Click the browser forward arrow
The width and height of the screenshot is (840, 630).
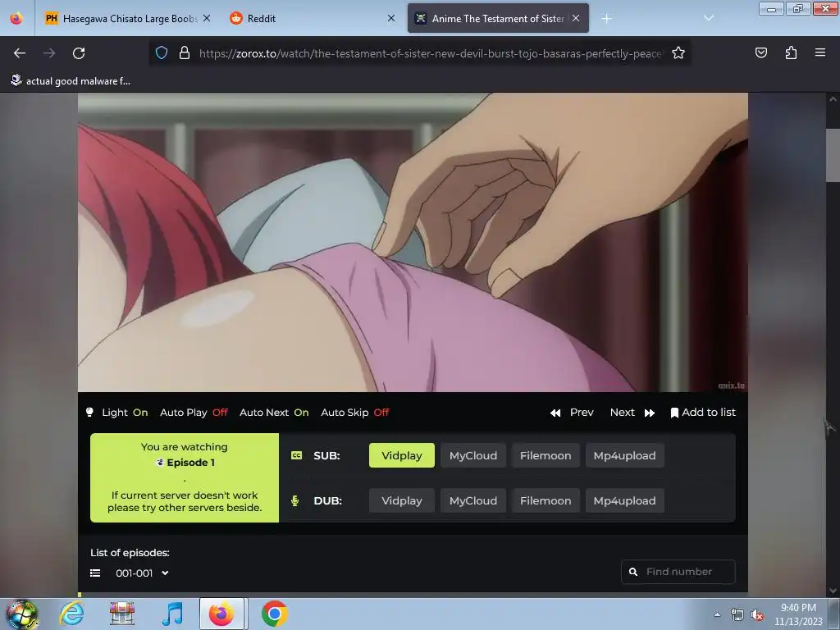(x=49, y=53)
